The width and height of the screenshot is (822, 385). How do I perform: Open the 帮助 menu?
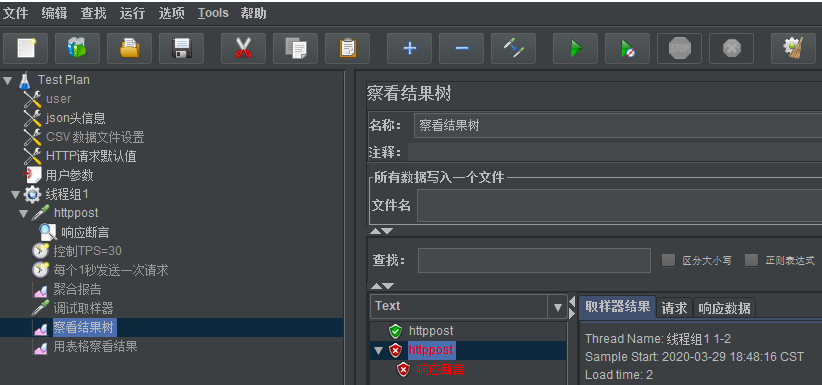pyautogui.click(x=254, y=14)
